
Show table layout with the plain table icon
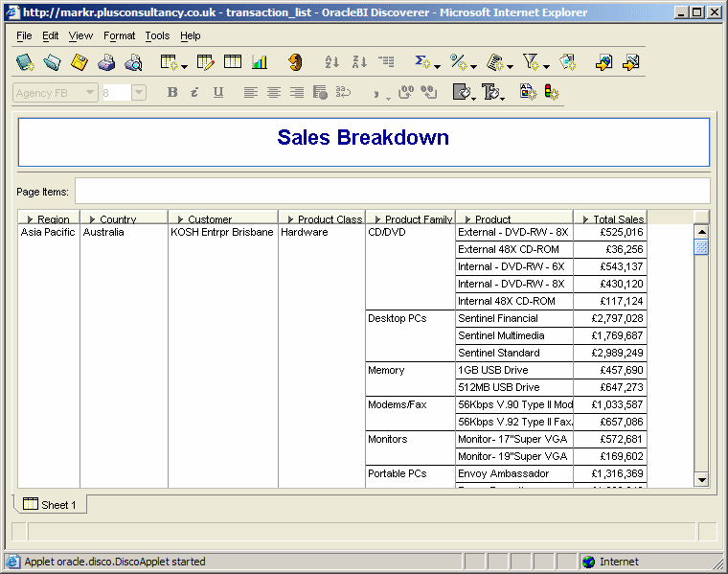click(x=233, y=61)
